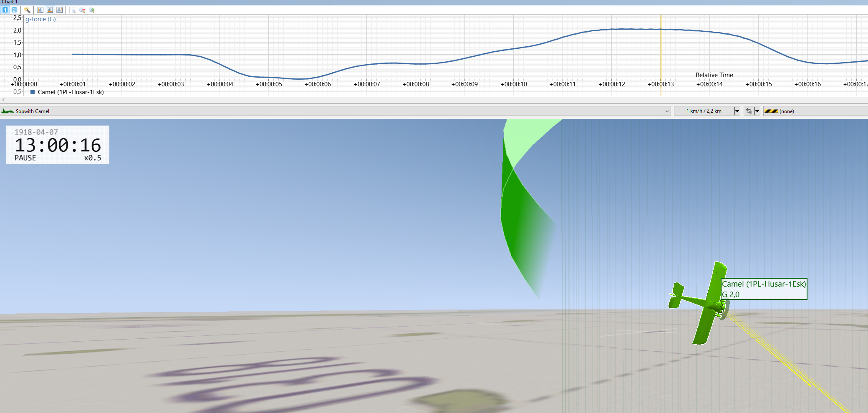Click the +00:00:10 time axis label

point(514,84)
